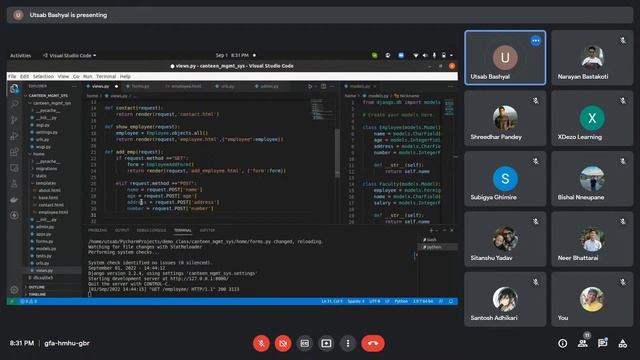The width and height of the screenshot is (640, 360).
Task: Open the Remote Explorer monitor icon in the VS Code activity bar
Action: point(14,168)
